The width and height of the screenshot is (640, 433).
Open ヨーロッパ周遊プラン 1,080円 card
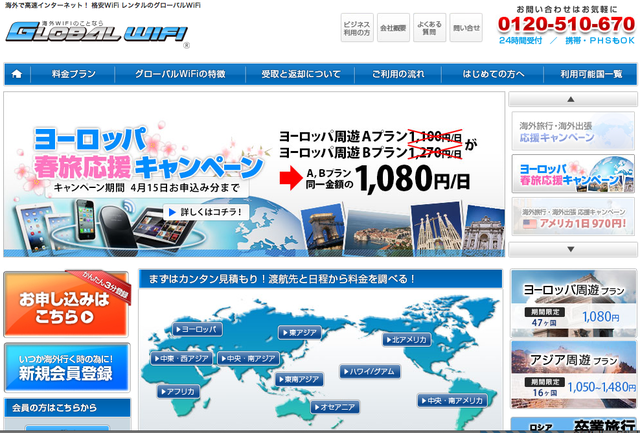(x=573, y=303)
